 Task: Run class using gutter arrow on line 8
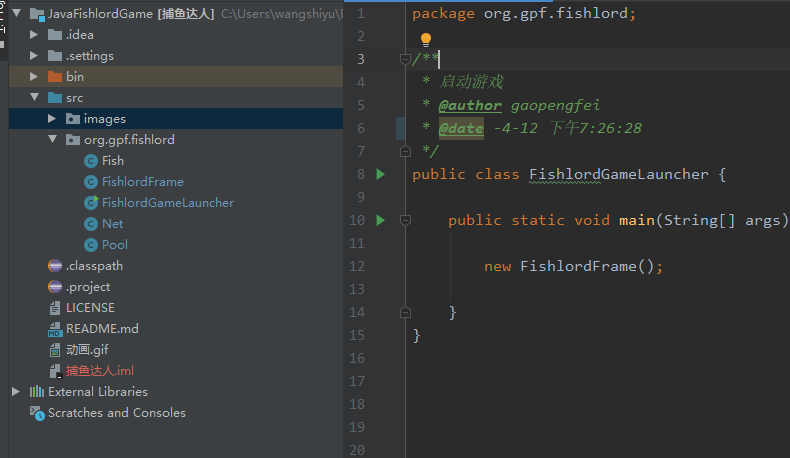click(380, 174)
